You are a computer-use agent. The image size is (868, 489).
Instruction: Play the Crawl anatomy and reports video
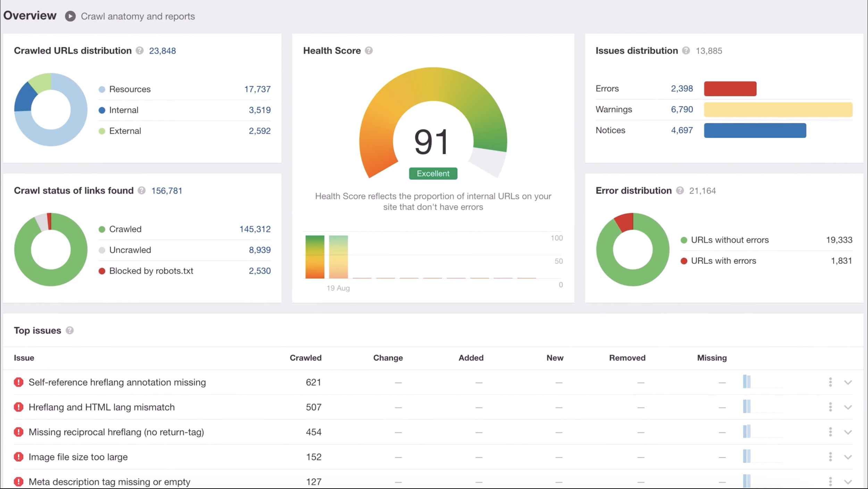click(x=71, y=16)
